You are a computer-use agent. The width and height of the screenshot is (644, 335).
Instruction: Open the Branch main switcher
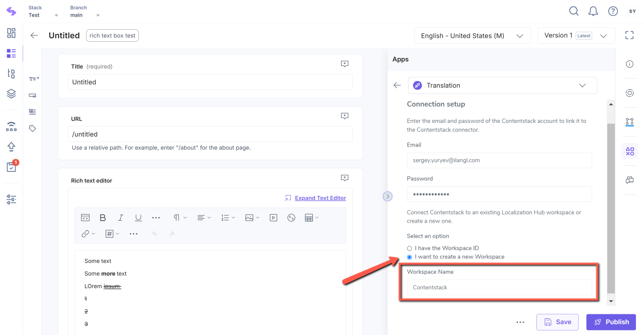click(85, 12)
